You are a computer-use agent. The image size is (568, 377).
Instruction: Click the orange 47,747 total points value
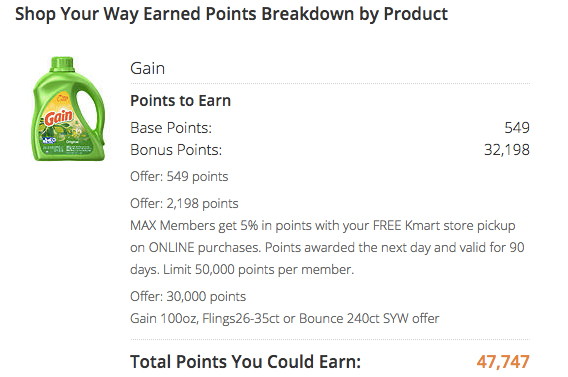(x=503, y=362)
